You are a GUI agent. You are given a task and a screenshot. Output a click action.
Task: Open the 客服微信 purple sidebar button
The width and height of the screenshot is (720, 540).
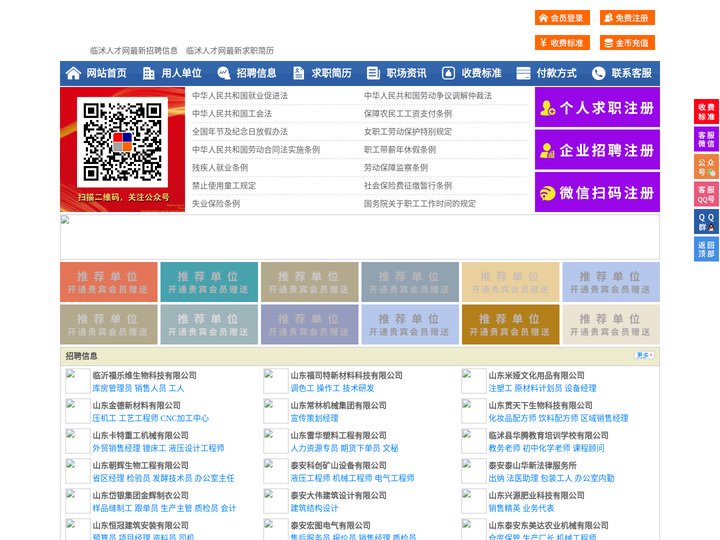pos(706,139)
